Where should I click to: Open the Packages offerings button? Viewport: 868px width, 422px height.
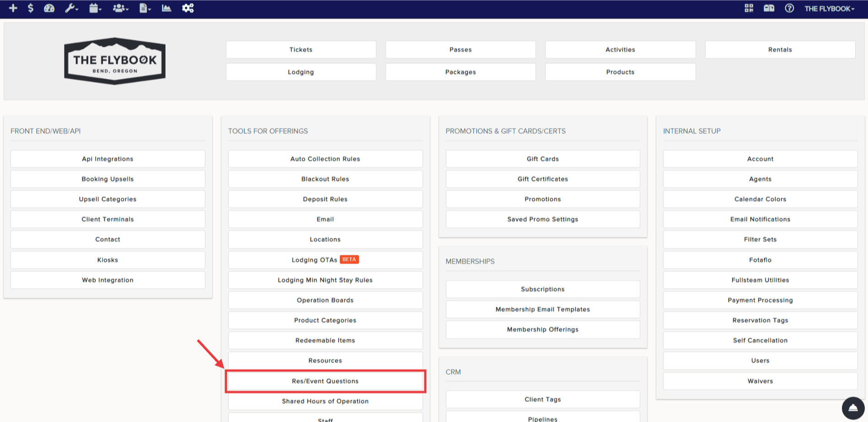coord(461,72)
